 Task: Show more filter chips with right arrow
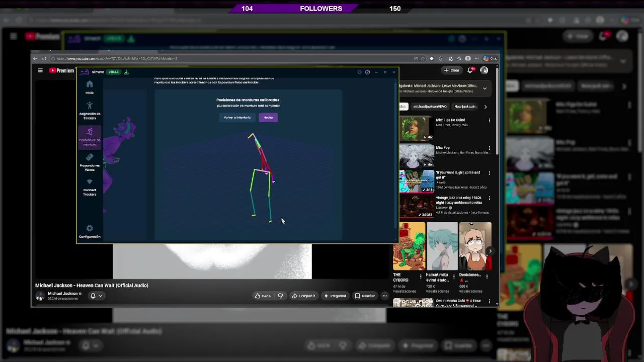coord(486,107)
